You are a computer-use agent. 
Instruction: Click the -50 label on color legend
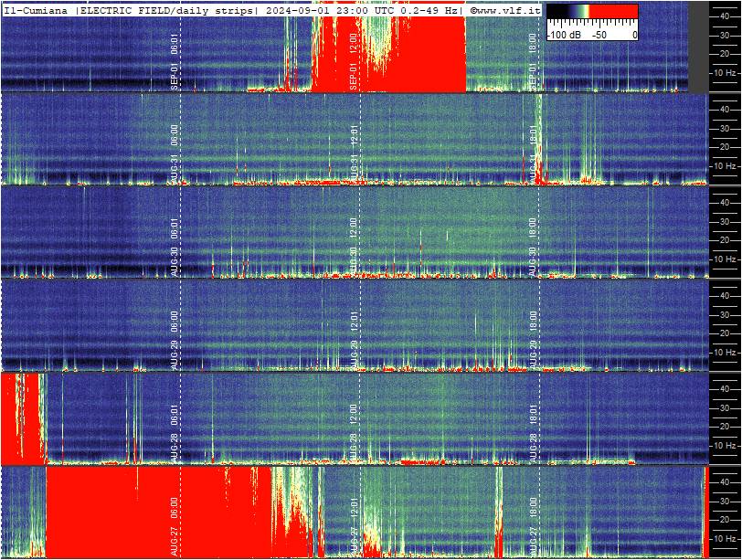point(599,35)
